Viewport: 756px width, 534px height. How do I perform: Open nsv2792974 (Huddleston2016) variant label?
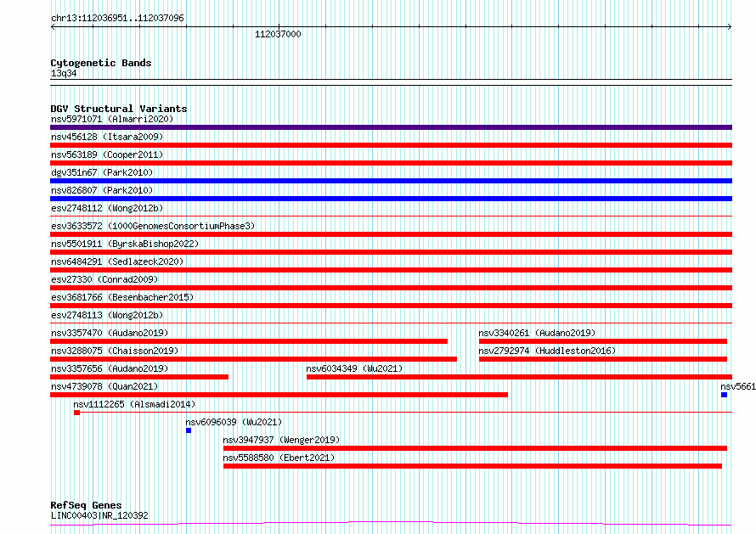point(547,351)
